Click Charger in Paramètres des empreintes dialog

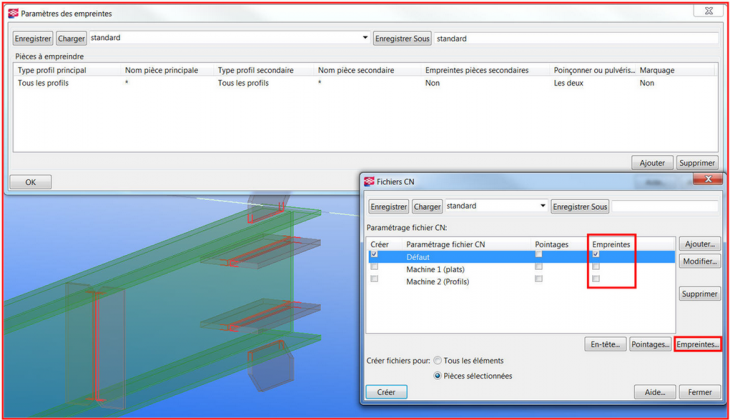(x=71, y=38)
